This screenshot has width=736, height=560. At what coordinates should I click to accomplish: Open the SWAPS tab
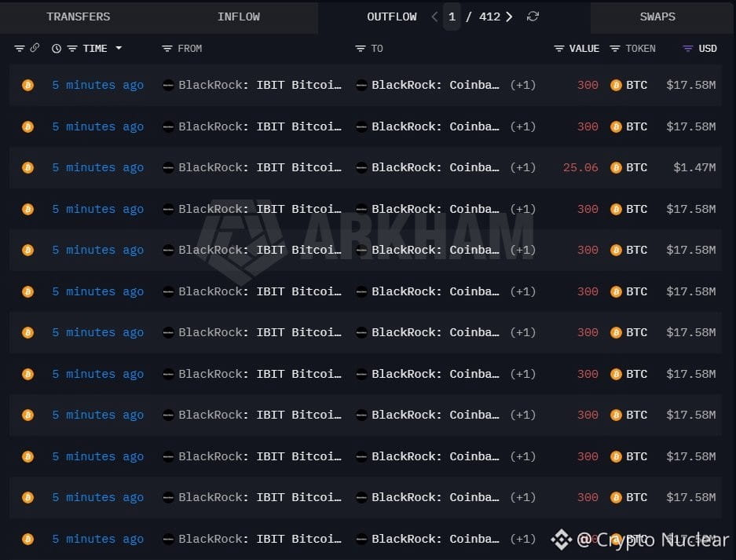(657, 17)
